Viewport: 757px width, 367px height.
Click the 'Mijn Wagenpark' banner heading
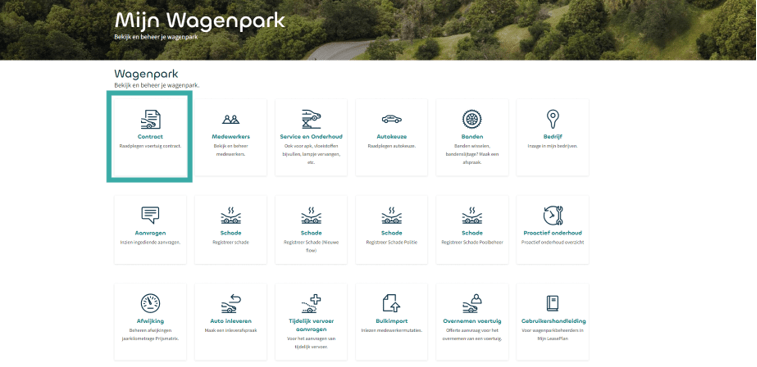(200, 21)
